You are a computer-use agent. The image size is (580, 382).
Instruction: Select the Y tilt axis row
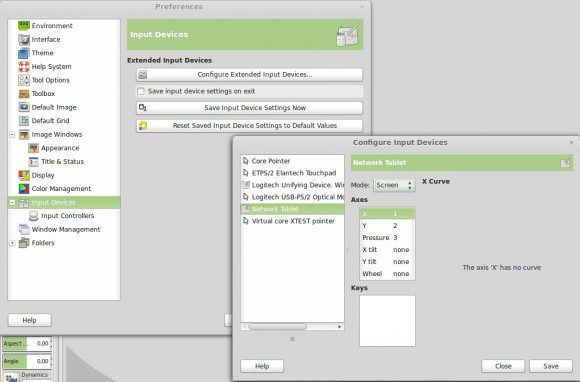point(387,261)
